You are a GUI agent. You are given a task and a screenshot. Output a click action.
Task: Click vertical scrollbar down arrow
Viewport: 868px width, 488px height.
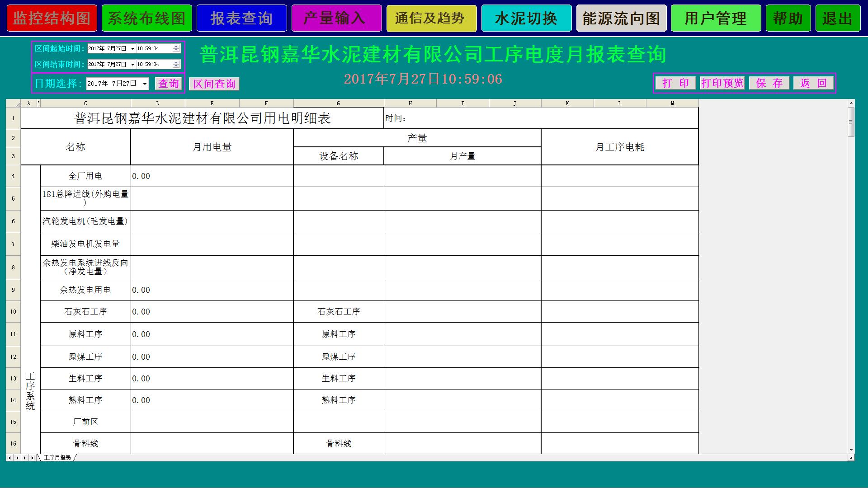click(x=851, y=450)
